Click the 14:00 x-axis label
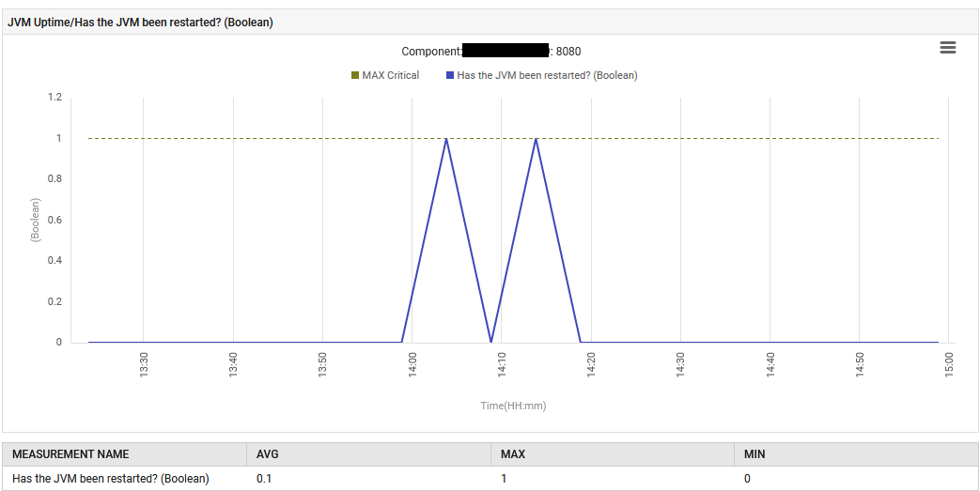 point(412,363)
